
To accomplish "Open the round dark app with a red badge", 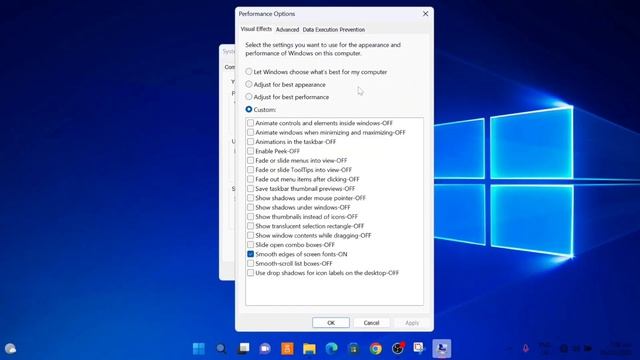I will coord(398,348).
